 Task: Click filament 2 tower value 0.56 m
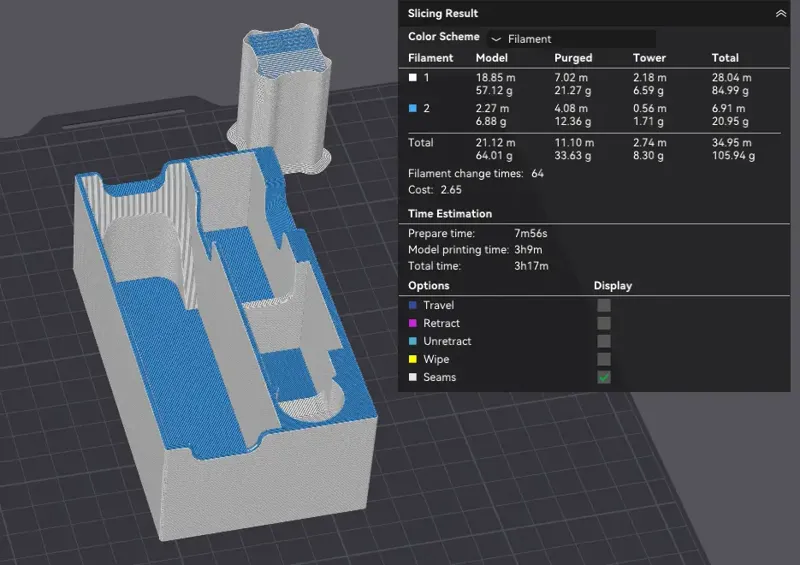click(x=649, y=108)
